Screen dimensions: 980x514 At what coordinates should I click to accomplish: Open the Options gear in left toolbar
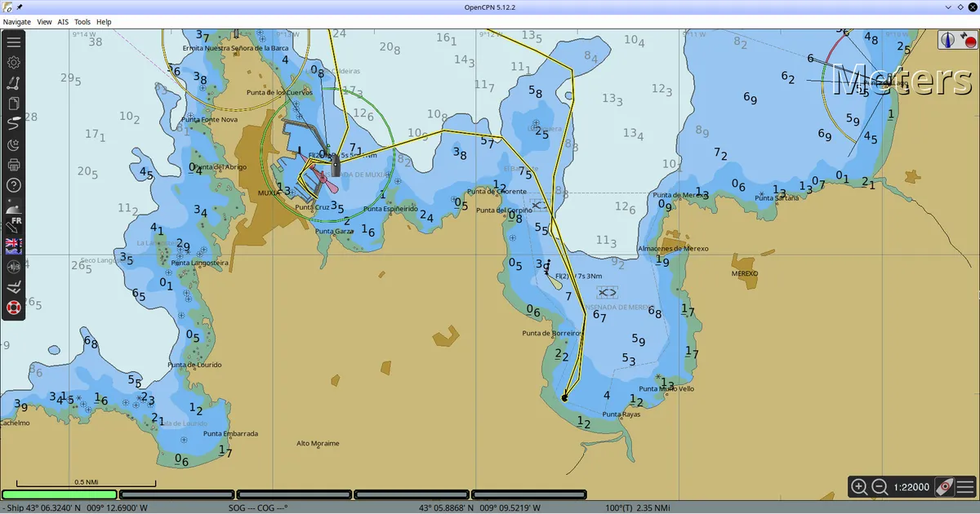(14, 62)
